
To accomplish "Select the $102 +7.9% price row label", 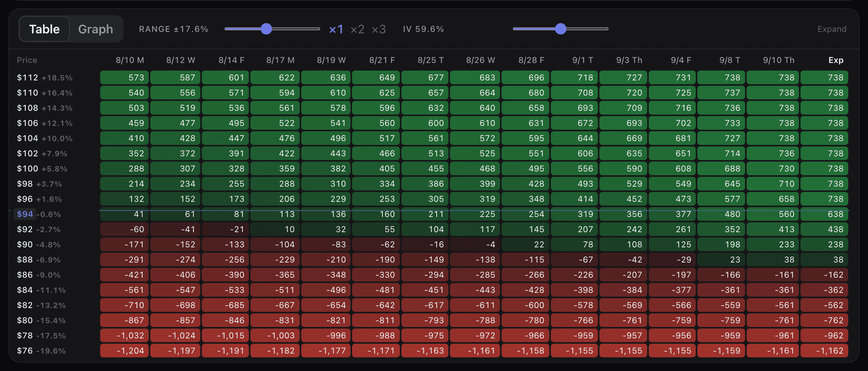I will point(42,154).
